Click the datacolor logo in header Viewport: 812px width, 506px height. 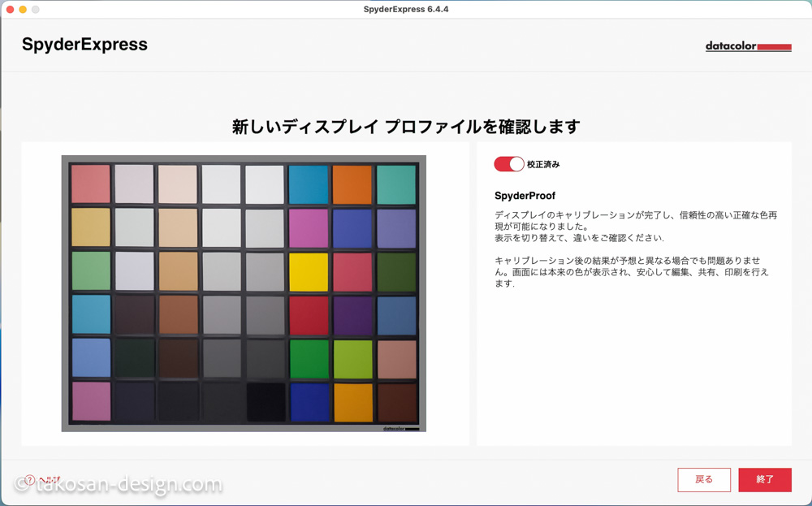748,47
